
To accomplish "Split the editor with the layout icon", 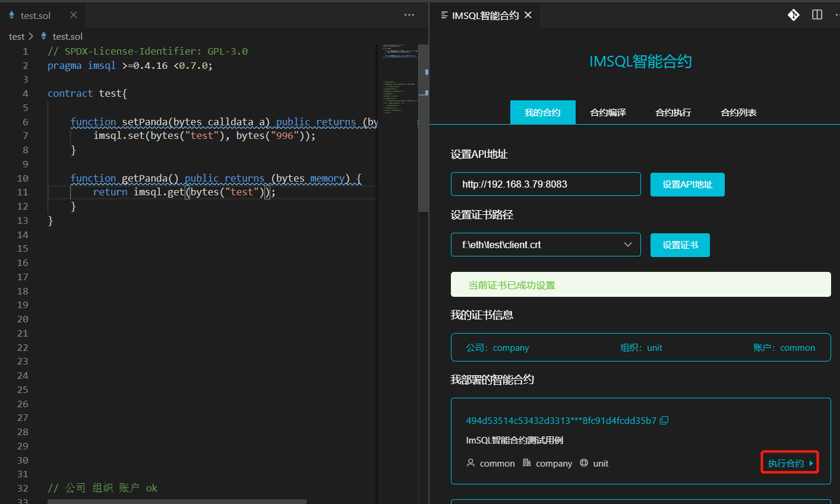I will 817,15.
